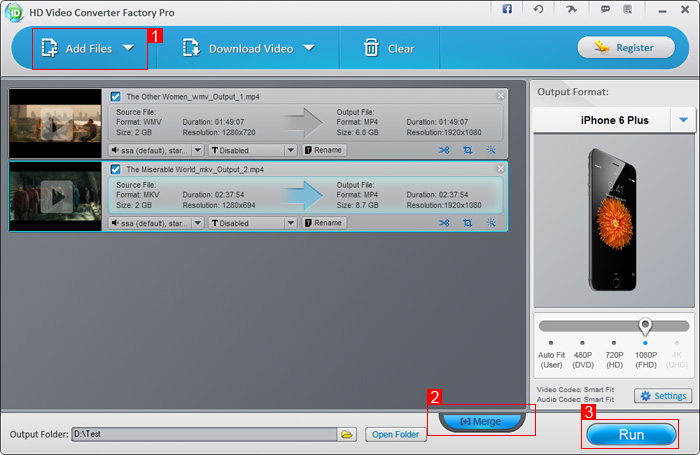Click clip/trim icon for The Other Women

[x=444, y=150]
